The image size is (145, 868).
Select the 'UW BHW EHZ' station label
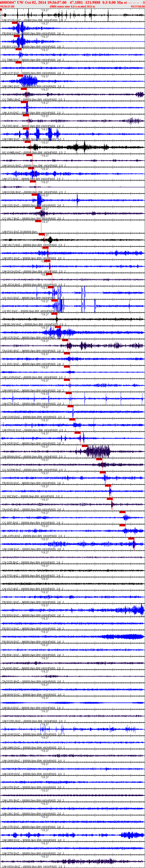pyautogui.click(x=11, y=695)
